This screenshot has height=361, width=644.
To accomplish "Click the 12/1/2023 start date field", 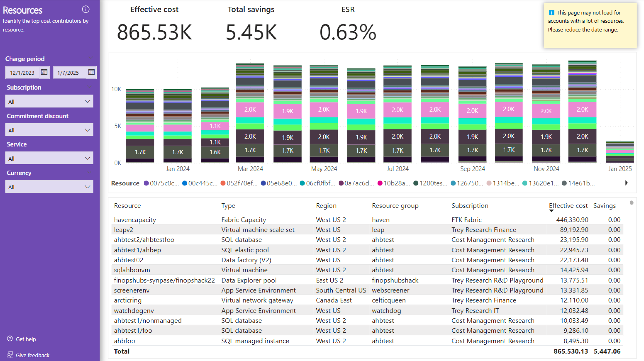I will click(22, 73).
